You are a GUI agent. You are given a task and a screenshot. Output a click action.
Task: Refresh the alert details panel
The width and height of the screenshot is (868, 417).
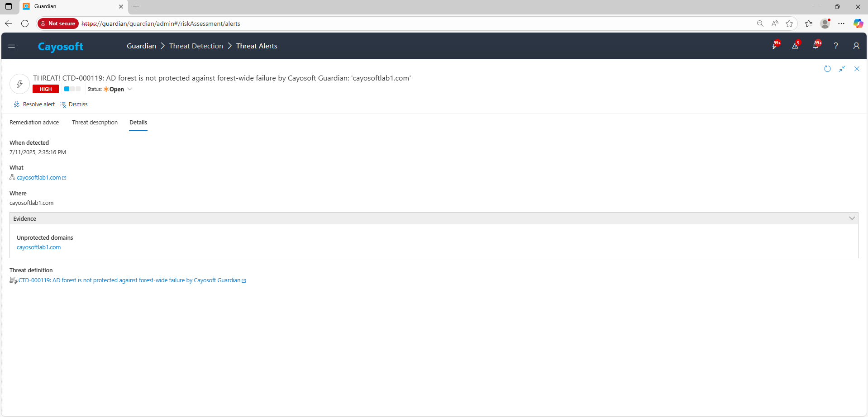pos(827,69)
